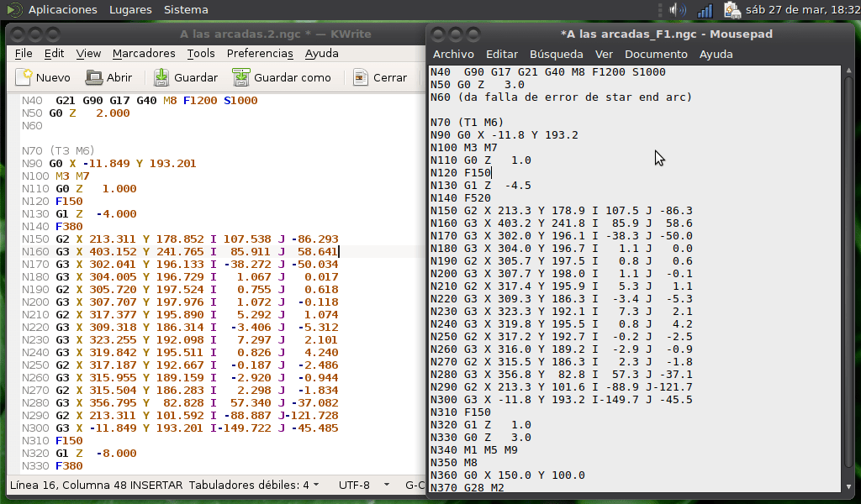Toggle INSERTAR mode in the status bar

(x=156, y=485)
